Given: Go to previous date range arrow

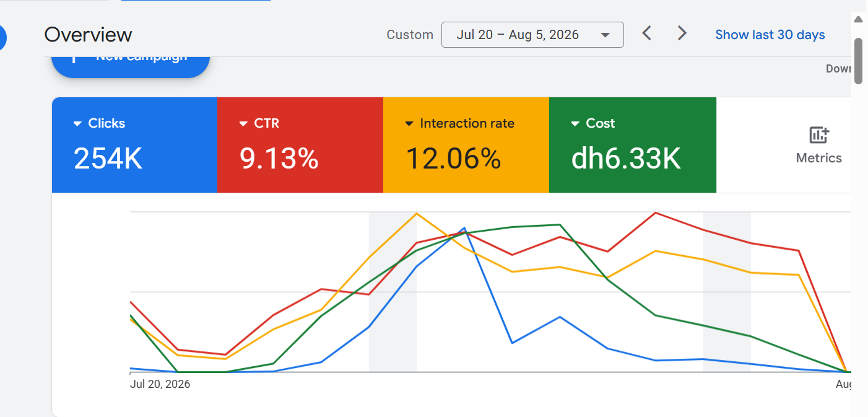Looking at the screenshot, I should tap(646, 33).
